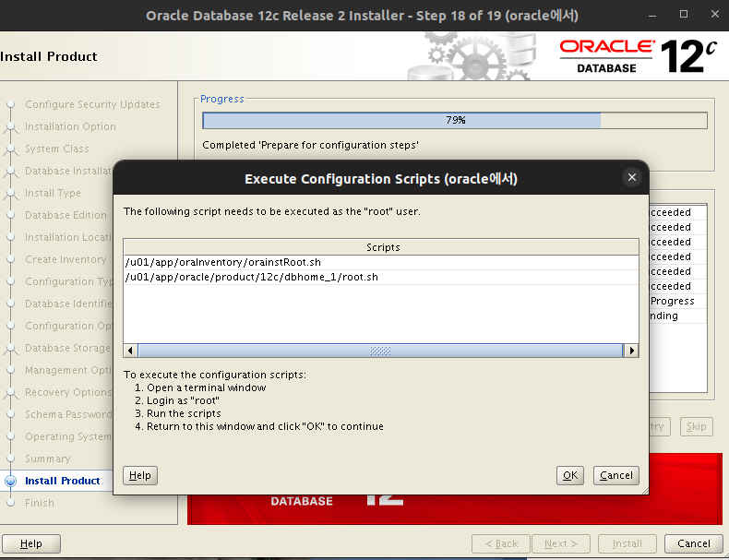Screen dimensions: 729x560
Task: Click Cancel in the main installer window
Action: 694,543
